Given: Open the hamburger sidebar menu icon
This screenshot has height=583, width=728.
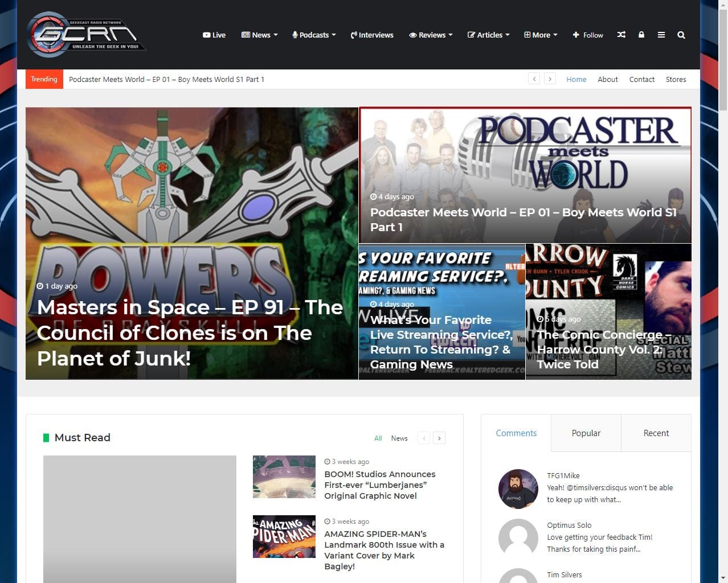Looking at the screenshot, I should pyautogui.click(x=661, y=35).
